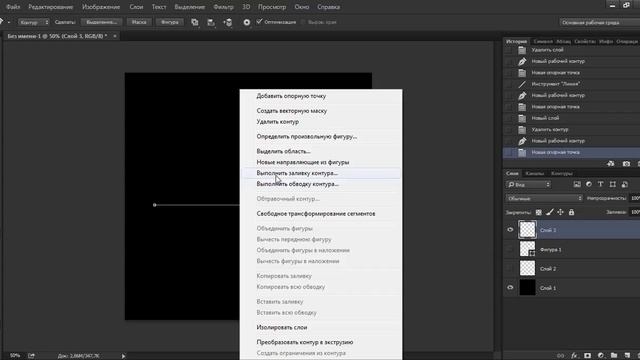The width and height of the screenshot is (640, 360).
Task: Hide the top Слой 3 layer
Action: 510,230
